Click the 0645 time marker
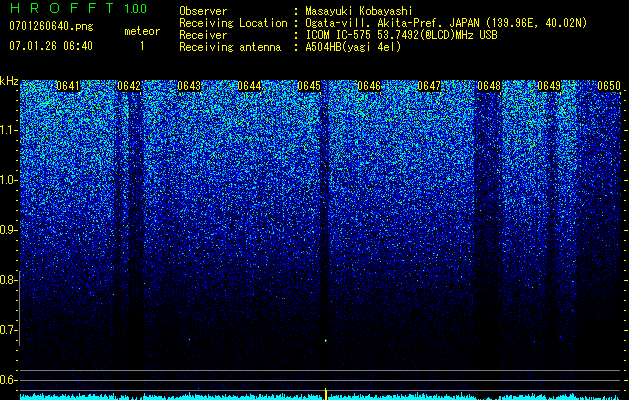Image resolution: width=629 pixels, height=400 pixels. tap(309, 86)
